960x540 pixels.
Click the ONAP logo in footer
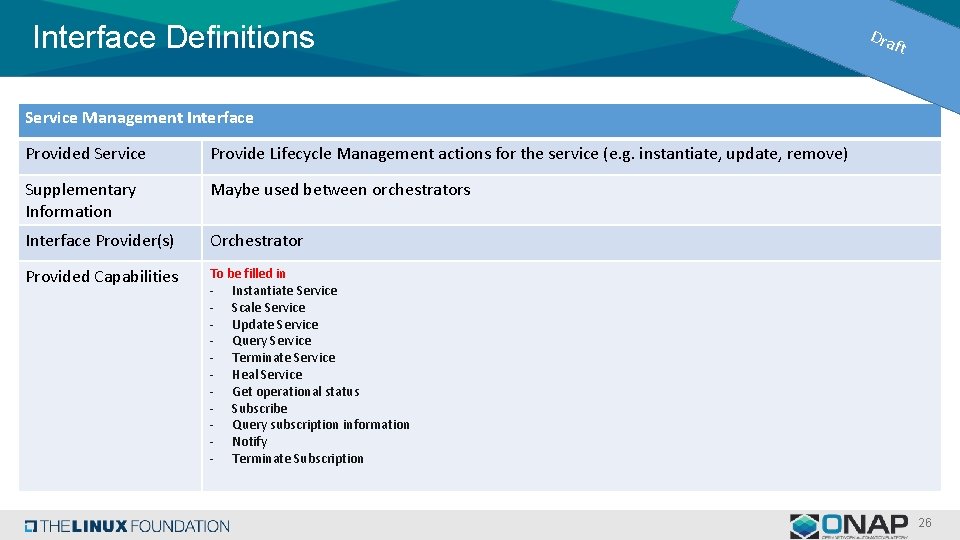tap(849, 526)
